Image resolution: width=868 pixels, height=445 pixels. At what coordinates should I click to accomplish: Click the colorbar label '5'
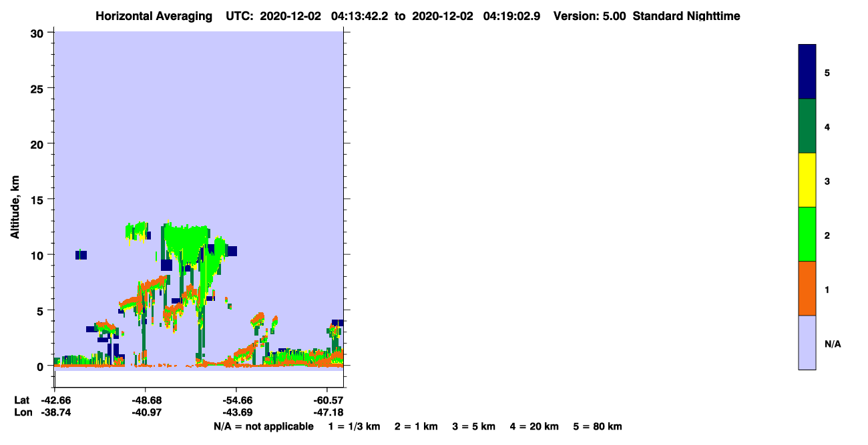(827, 73)
